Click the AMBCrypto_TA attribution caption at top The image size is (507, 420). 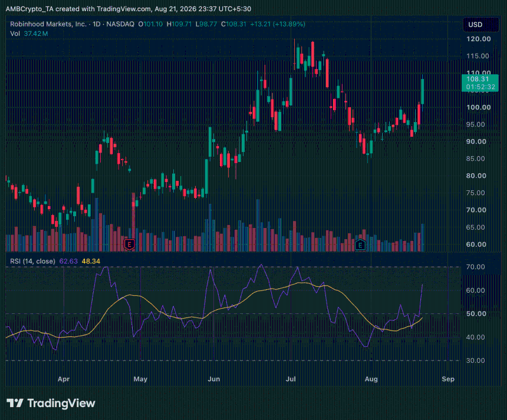[129, 9]
